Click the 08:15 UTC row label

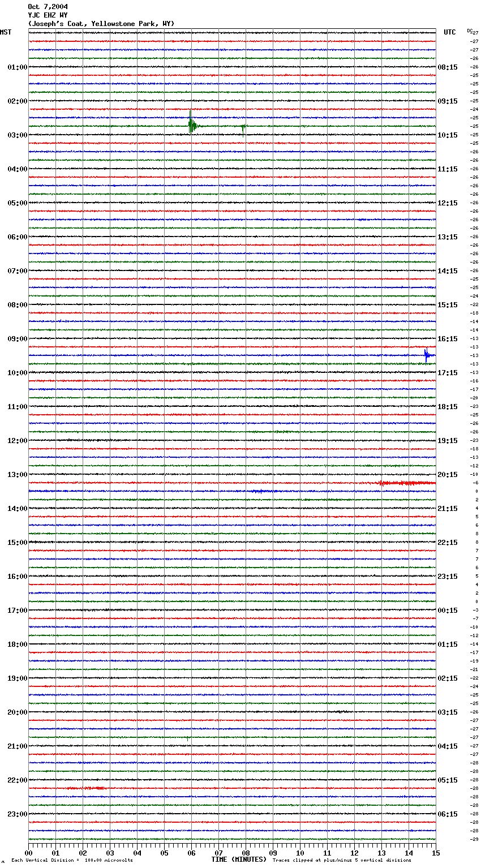pyautogui.click(x=448, y=67)
